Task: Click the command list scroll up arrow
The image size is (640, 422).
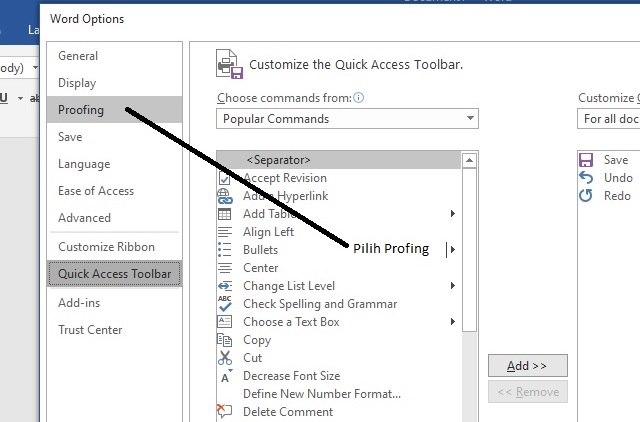Action: 469,160
